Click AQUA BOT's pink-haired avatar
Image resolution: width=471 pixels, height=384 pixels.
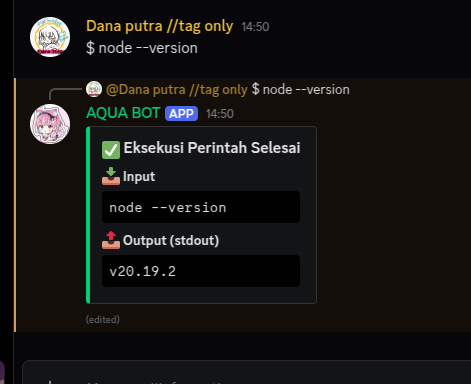click(50, 124)
